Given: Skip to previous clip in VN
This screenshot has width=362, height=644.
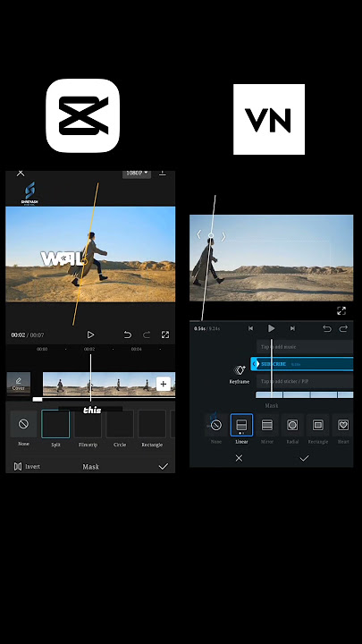Looking at the screenshot, I should (250, 328).
